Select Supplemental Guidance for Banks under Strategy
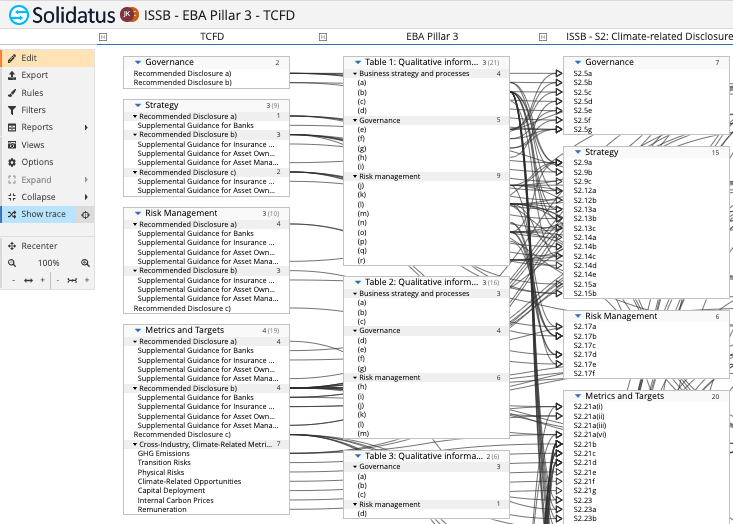733x524 pixels. click(x=195, y=125)
